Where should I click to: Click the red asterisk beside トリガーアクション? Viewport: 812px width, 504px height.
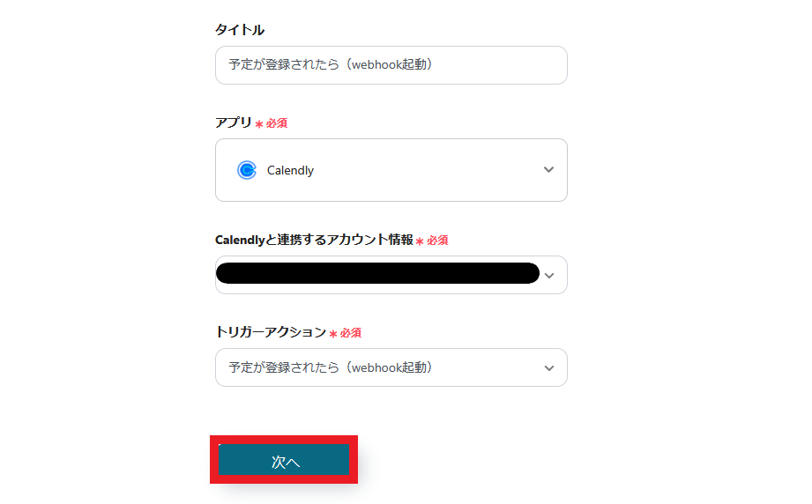[x=333, y=333]
